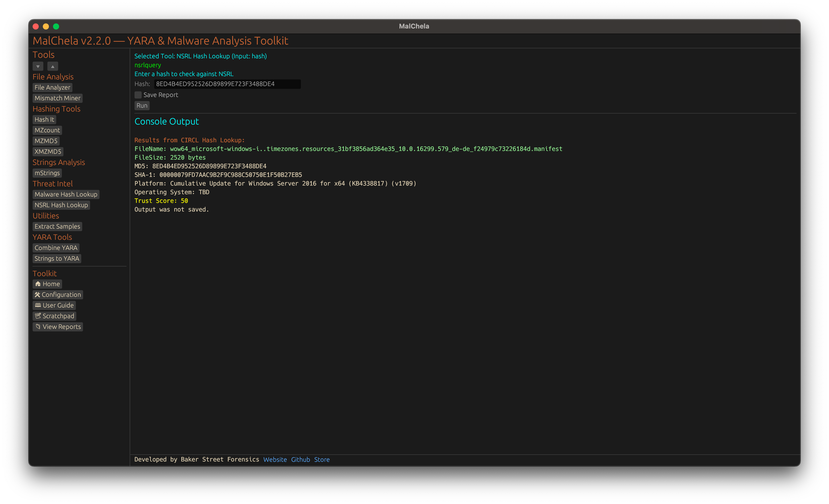Launch the Strings to YARA tool
This screenshot has height=504, width=829.
[57, 259]
